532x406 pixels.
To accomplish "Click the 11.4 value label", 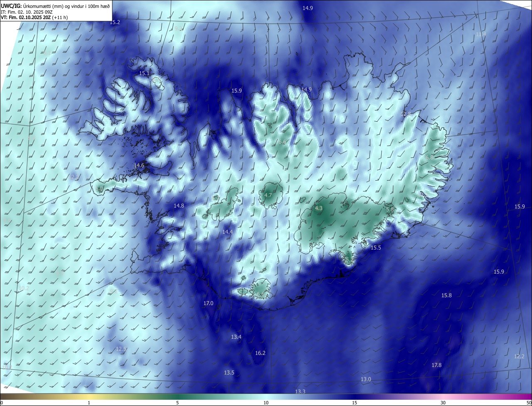I will click(481, 34).
